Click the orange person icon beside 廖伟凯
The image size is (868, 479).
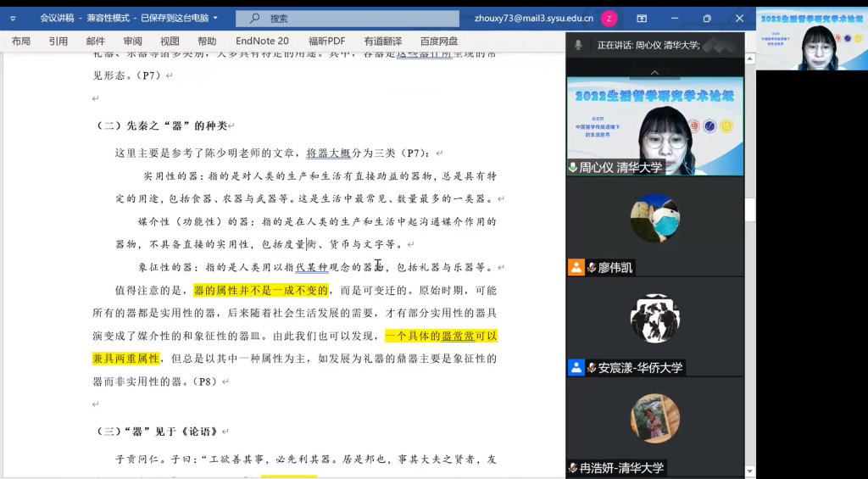(x=576, y=268)
